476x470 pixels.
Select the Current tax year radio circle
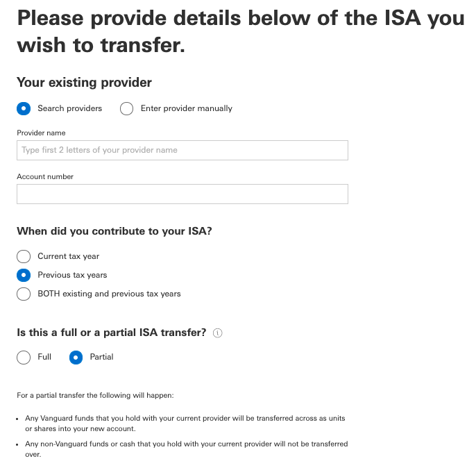(x=24, y=256)
